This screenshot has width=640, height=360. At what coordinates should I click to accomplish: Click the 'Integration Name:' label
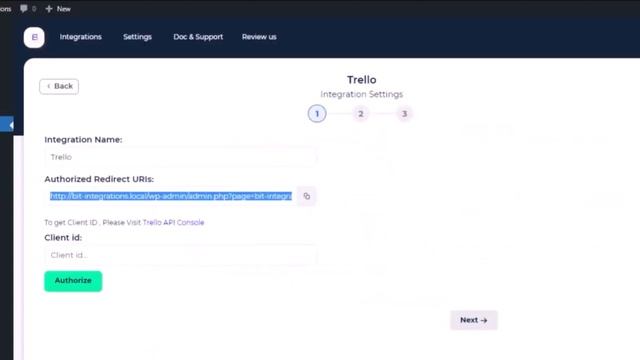pos(83,140)
